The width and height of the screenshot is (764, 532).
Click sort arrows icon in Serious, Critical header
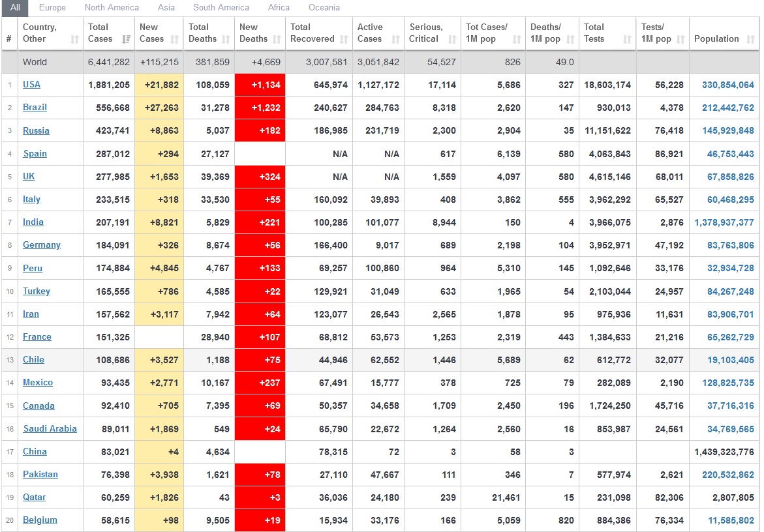coord(451,40)
